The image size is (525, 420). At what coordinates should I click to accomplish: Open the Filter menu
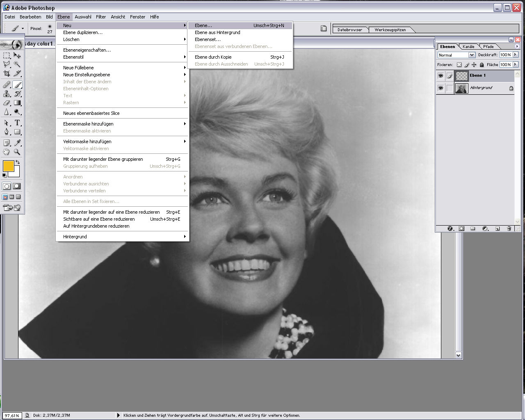101,17
